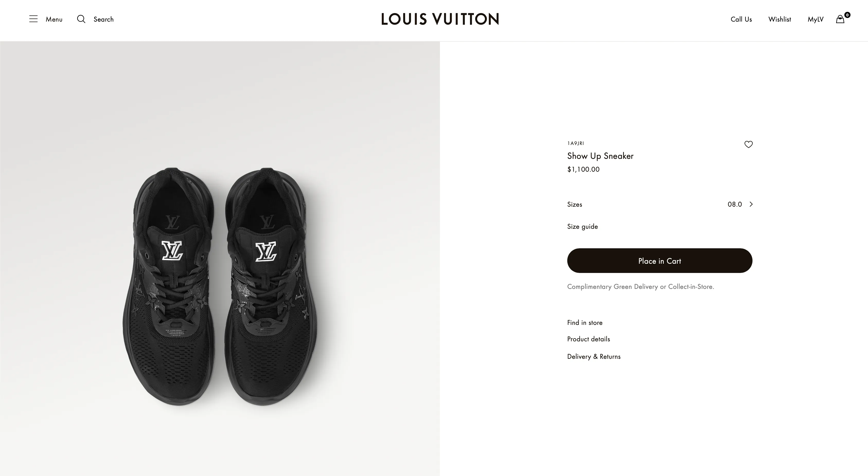Open the hamburger Menu icon
The height and width of the screenshot is (476, 868).
[33, 19]
